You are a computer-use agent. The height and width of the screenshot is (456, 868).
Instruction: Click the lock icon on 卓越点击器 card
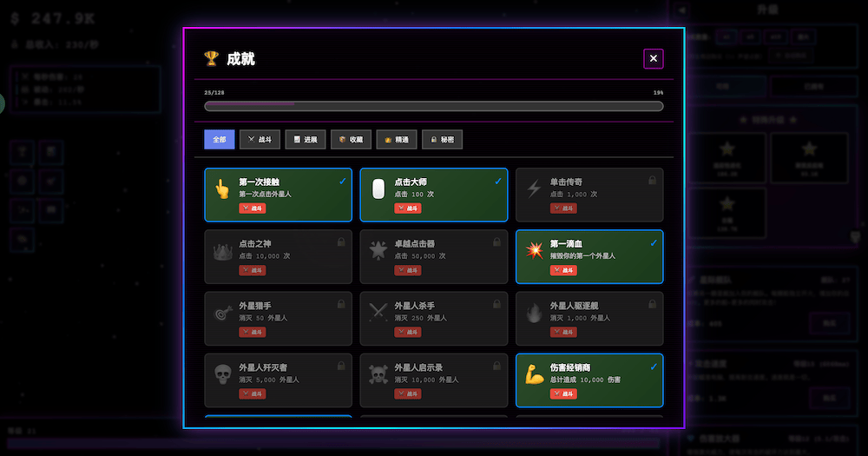click(495, 242)
